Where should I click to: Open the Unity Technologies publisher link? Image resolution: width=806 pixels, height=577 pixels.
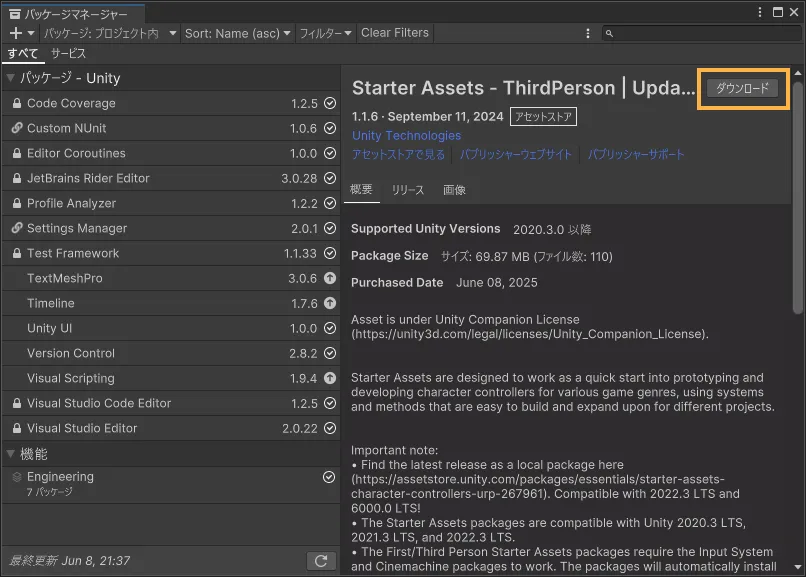tap(407, 136)
